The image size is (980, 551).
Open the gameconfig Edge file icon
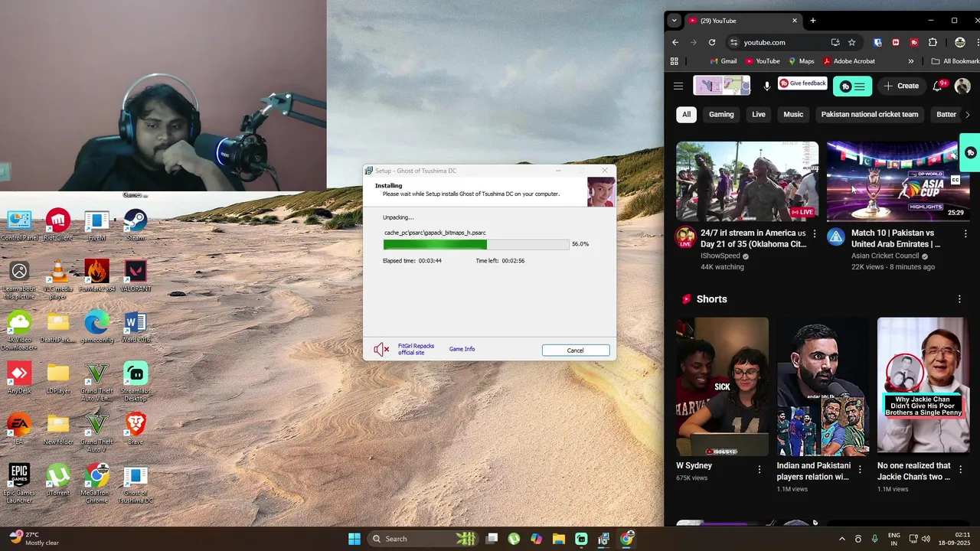[96, 327]
